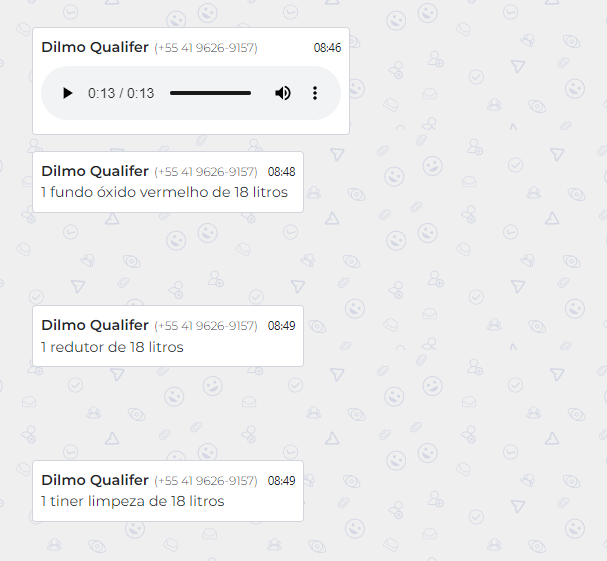The height and width of the screenshot is (561, 607).
Task: Mute the audio message speaker icon
Action: tap(283, 93)
